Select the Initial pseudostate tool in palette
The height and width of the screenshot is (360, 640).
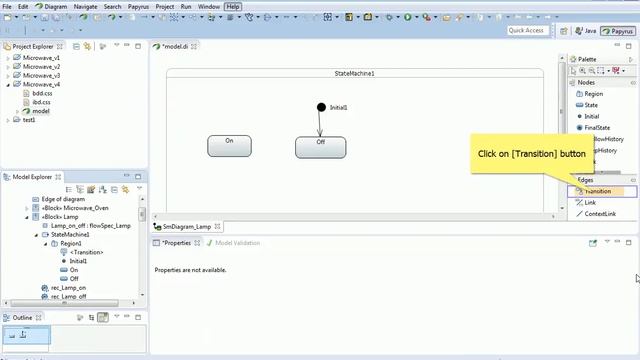point(588,117)
